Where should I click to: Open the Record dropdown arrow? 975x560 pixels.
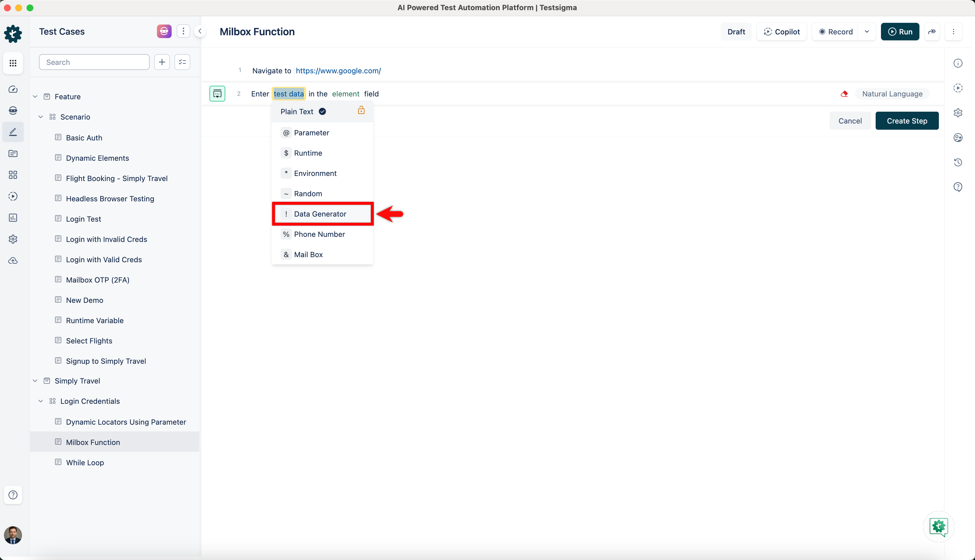(867, 32)
